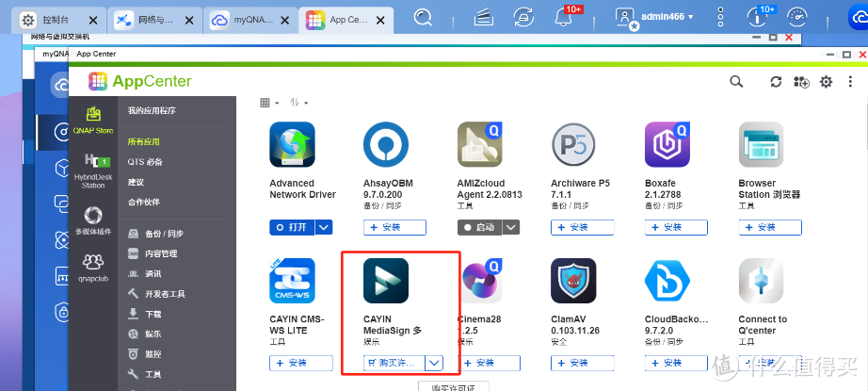The height and width of the screenshot is (391, 868).
Task: Click the Boxafe app icon
Action: (x=667, y=144)
